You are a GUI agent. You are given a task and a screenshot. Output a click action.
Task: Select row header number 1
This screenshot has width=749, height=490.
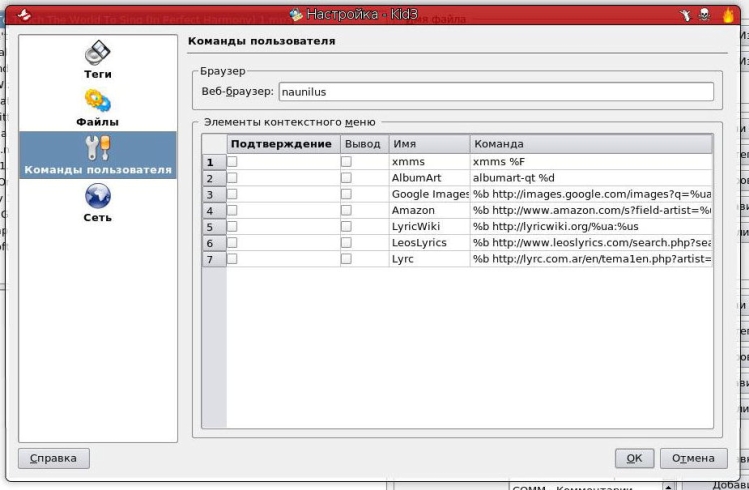click(x=214, y=162)
